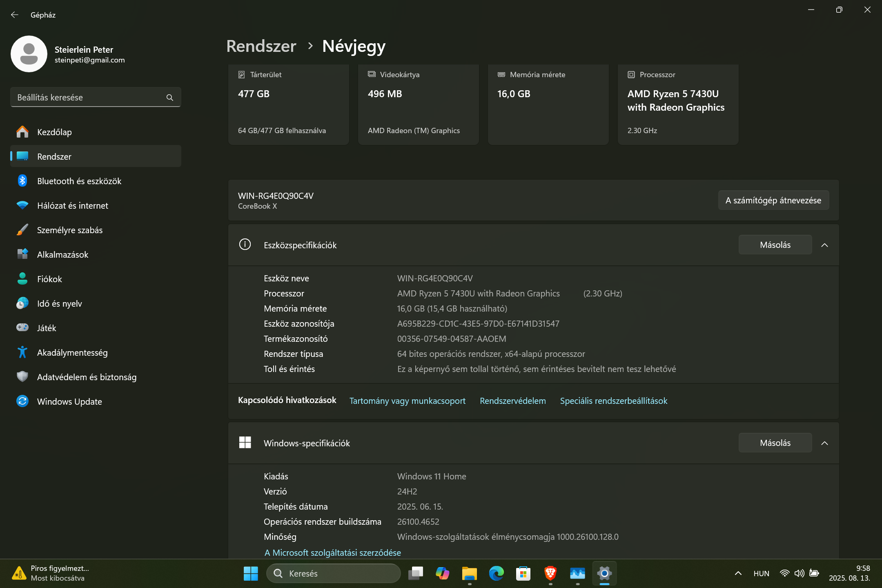Viewport: 882px width, 588px height.
Task: Click the Termékazonosító value 00356-07549-04587-AAOEM
Action: point(452,339)
